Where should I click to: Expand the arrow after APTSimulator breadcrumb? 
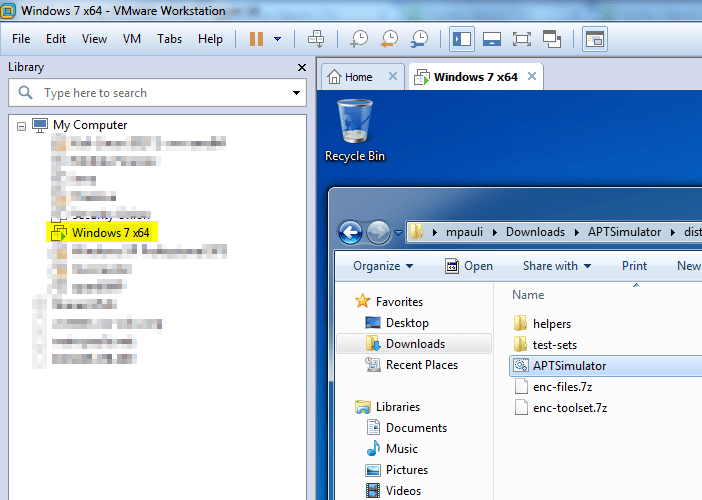point(673,232)
